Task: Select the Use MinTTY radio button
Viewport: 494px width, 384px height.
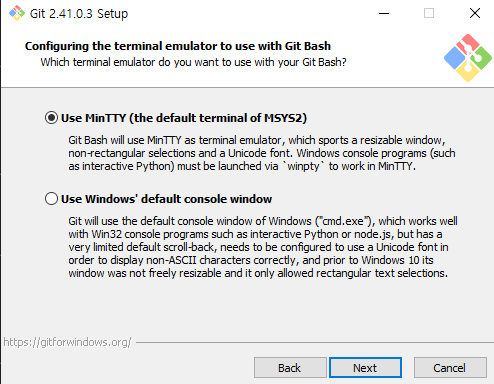Action: pyautogui.click(x=51, y=118)
